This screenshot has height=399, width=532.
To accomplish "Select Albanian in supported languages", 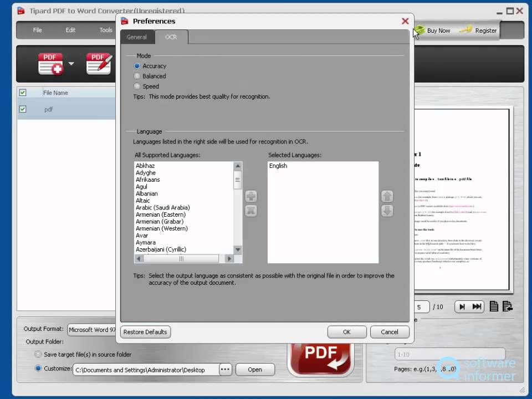I will click(x=146, y=193).
